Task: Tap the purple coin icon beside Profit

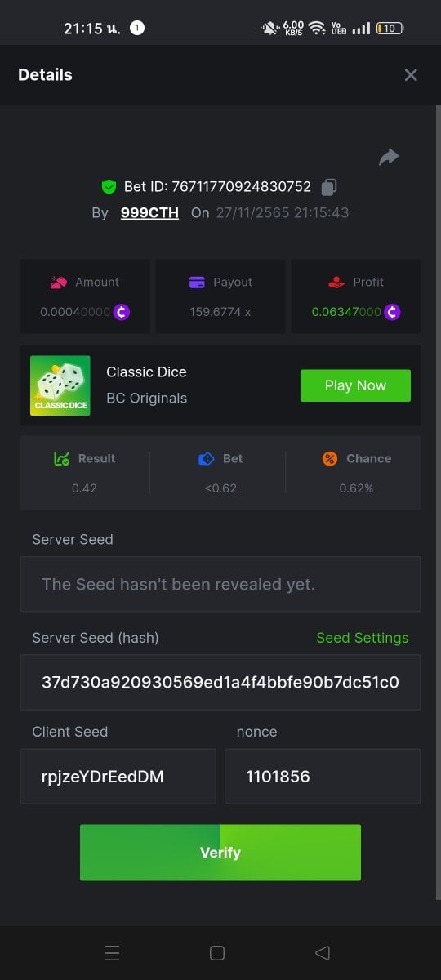Action: pos(393,312)
